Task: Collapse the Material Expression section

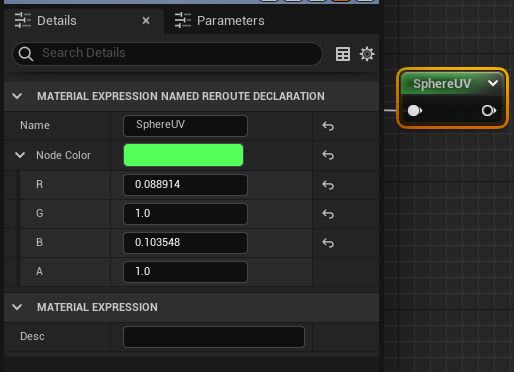Action: [17, 307]
